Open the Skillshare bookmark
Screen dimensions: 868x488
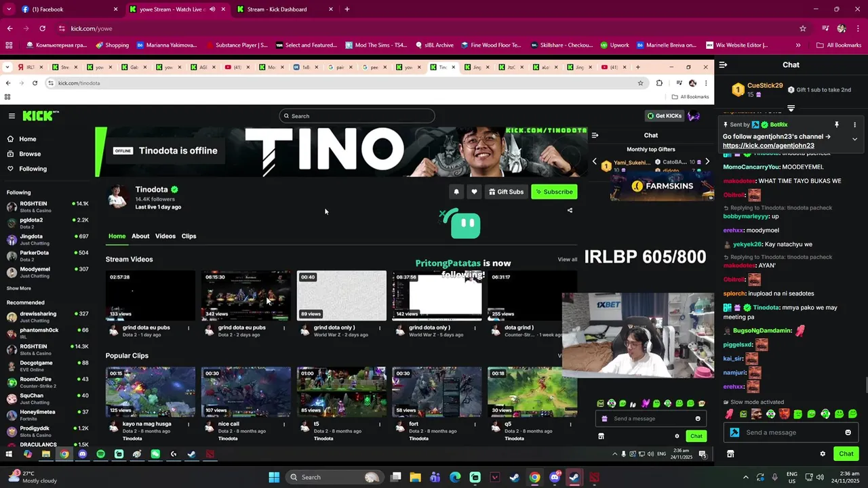pyautogui.click(x=561, y=45)
